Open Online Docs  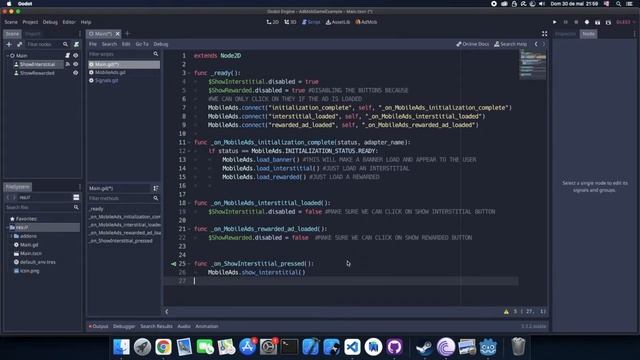tap(473, 44)
